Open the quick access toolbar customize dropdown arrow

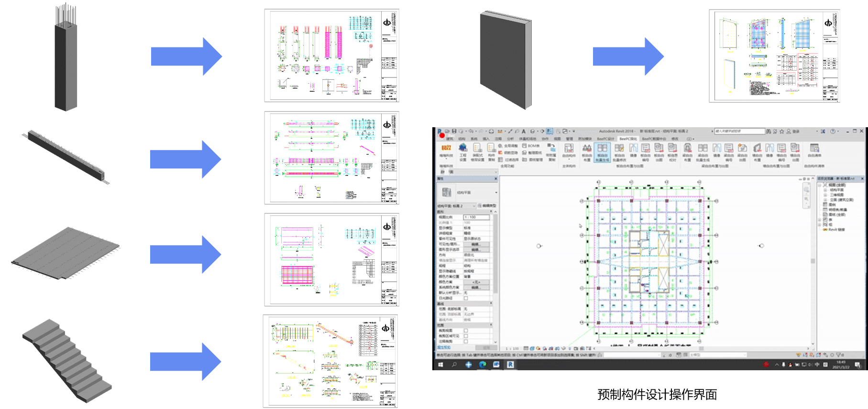574,132
